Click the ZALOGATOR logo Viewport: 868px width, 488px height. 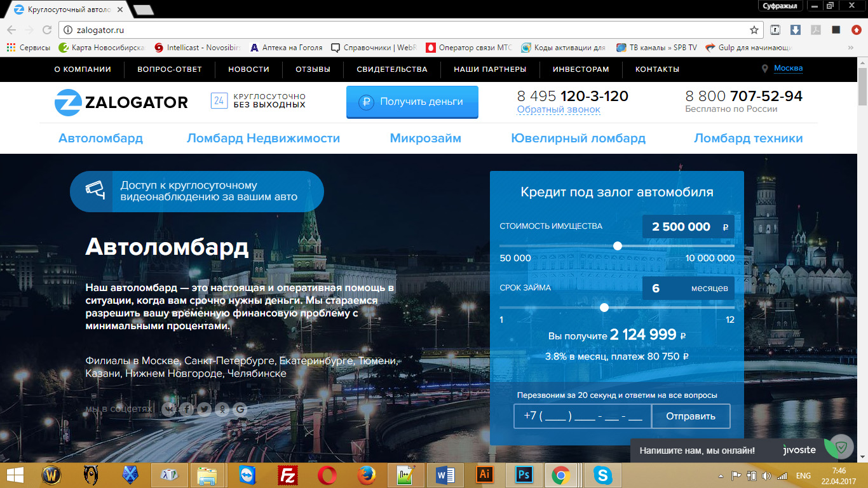pos(121,102)
